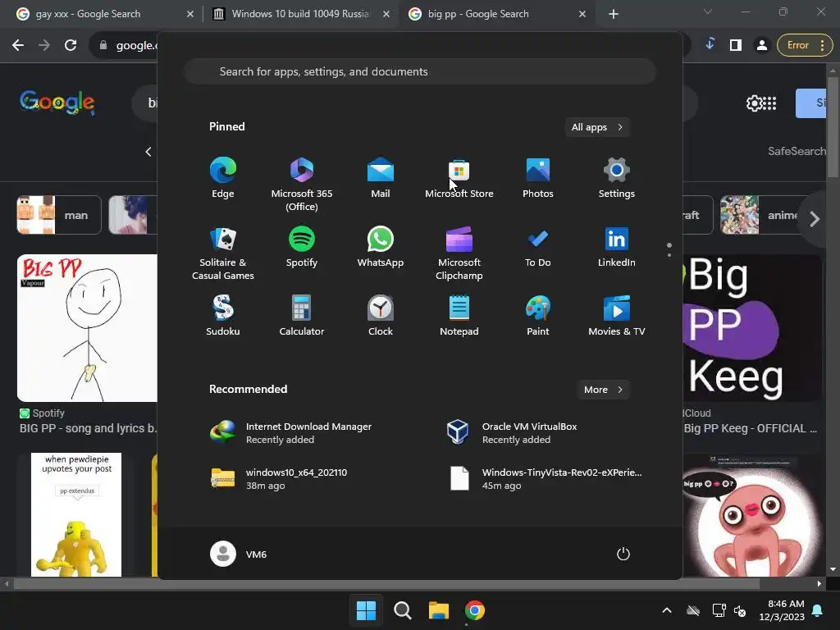Screen dimensions: 840x630
Task: Open Microsoft Clipchamp
Action: (459, 253)
